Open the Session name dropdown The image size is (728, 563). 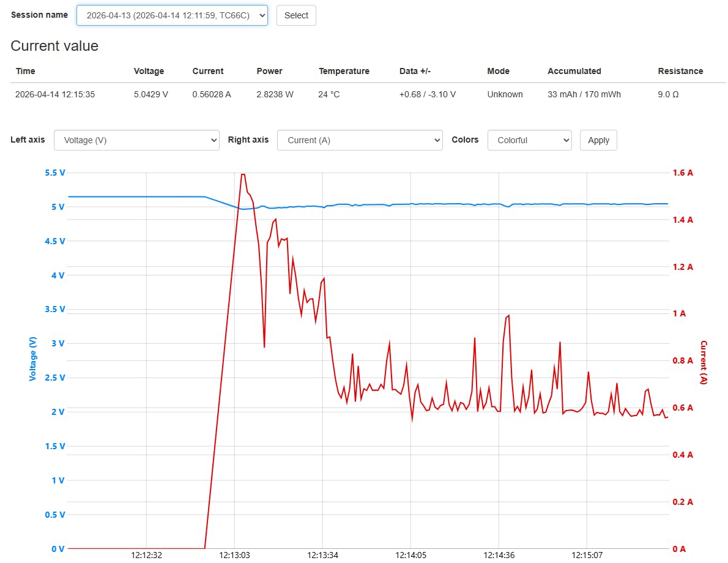click(x=171, y=15)
